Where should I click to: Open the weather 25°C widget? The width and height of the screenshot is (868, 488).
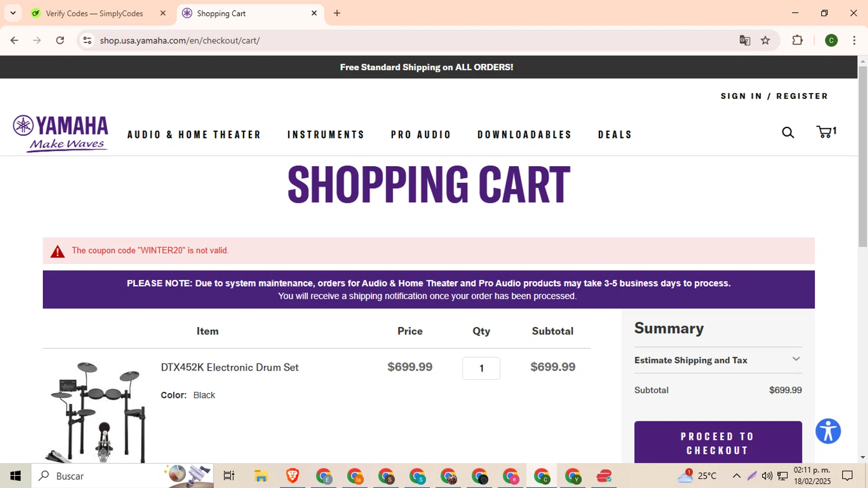tap(697, 476)
